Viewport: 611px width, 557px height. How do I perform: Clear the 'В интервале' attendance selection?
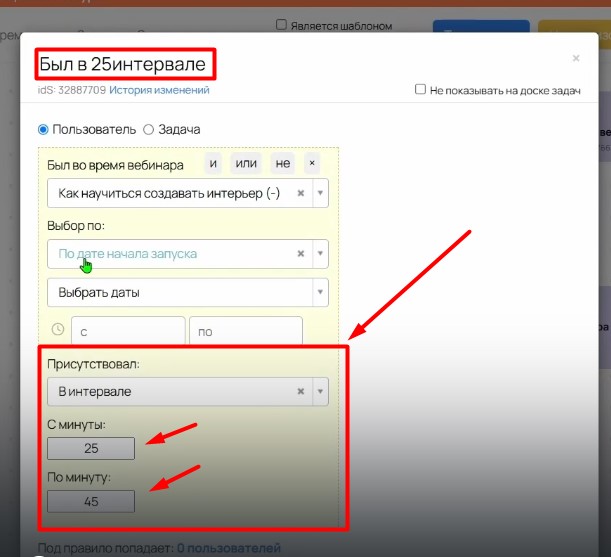coord(301,391)
